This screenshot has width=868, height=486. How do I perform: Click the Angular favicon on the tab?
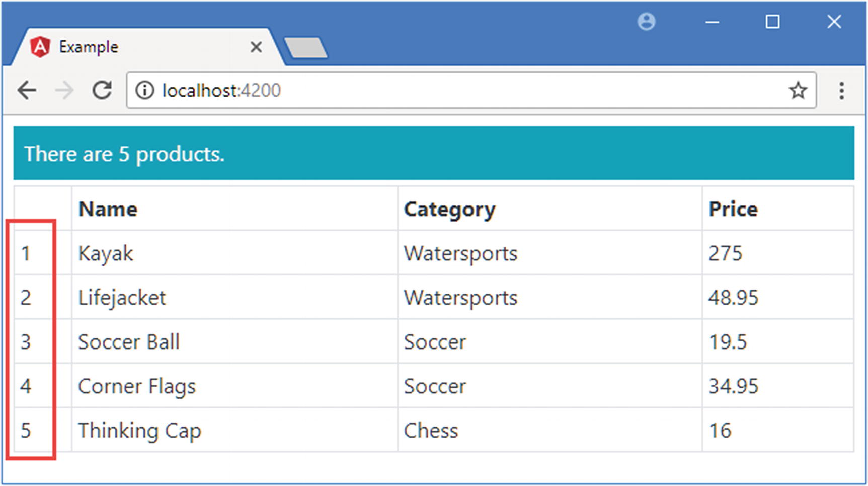(40, 47)
